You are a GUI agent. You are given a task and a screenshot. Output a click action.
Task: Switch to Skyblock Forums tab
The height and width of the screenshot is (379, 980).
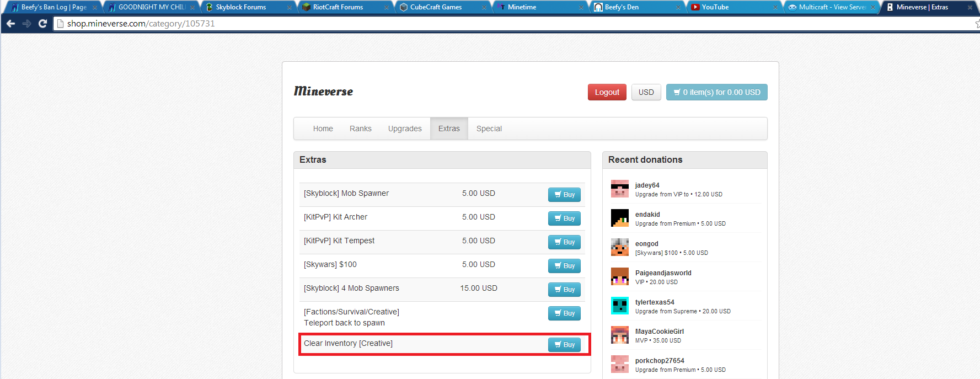point(248,7)
